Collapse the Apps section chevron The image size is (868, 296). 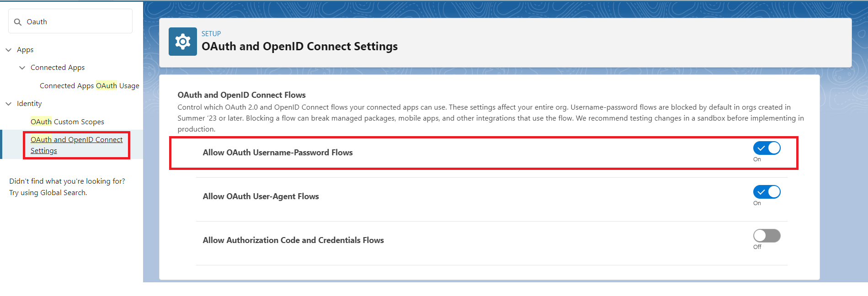coord(8,50)
